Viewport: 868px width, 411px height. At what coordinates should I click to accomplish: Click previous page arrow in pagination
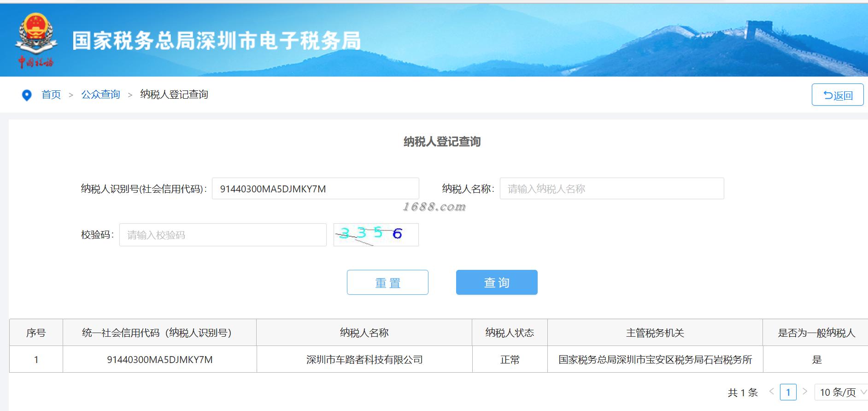[771, 392]
